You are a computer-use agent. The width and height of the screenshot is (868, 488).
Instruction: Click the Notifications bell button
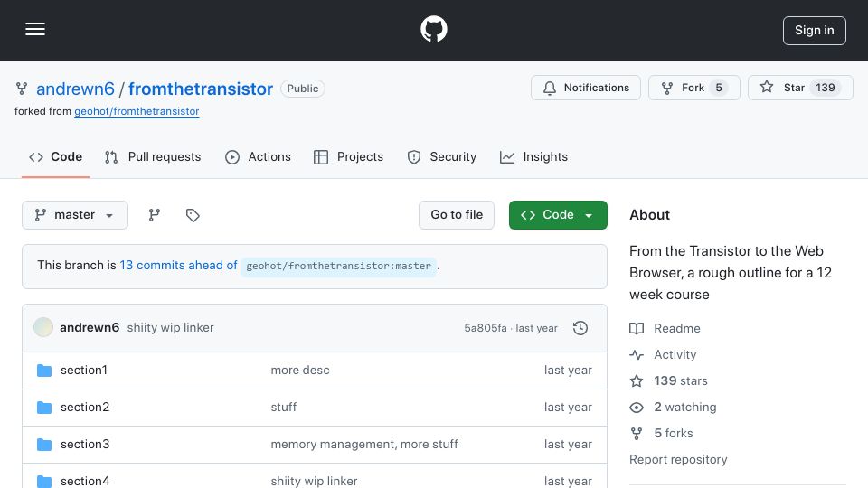point(586,88)
